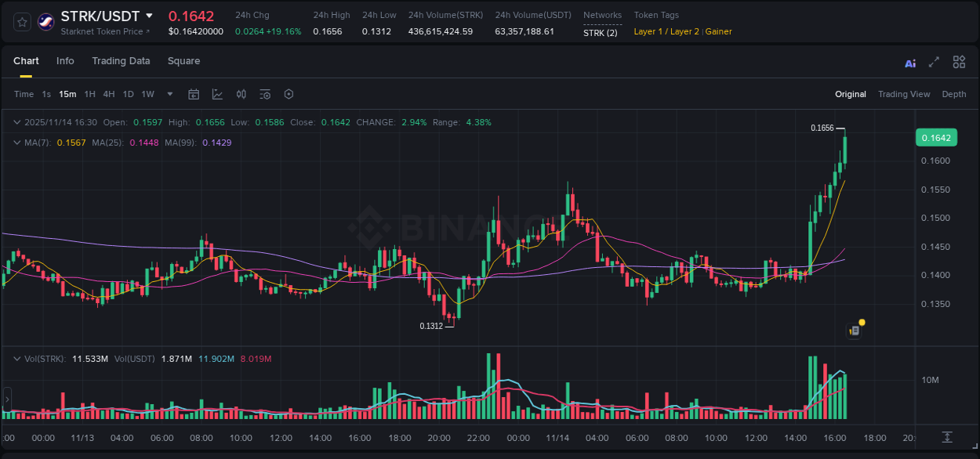The width and height of the screenshot is (980, 459).
Task: Switch to the Trading Data tab
Action: pos(121,60)
